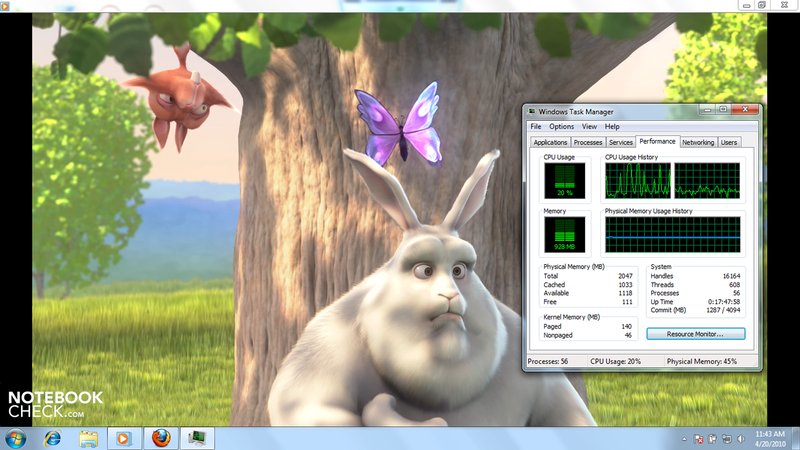Click the Available memory value 1118

click(x=625, y=293)
